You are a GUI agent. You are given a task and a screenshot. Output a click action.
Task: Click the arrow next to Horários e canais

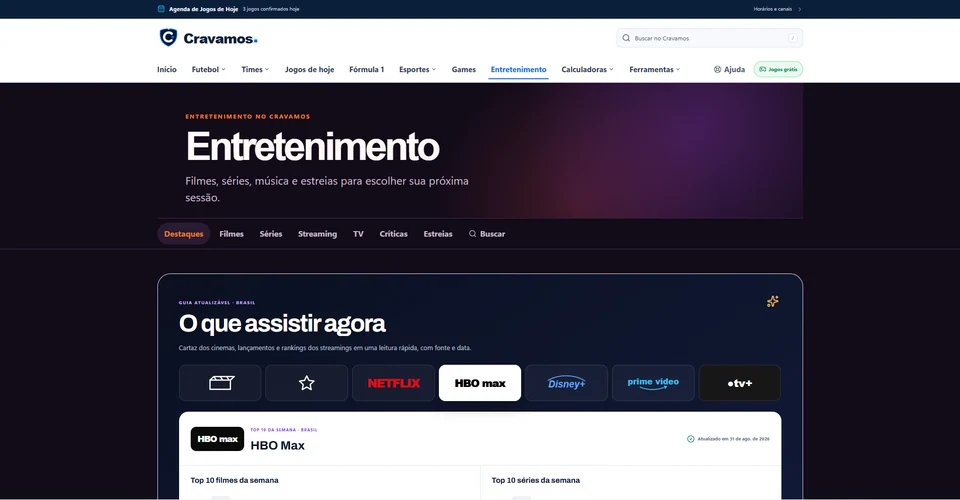[800, 9]
